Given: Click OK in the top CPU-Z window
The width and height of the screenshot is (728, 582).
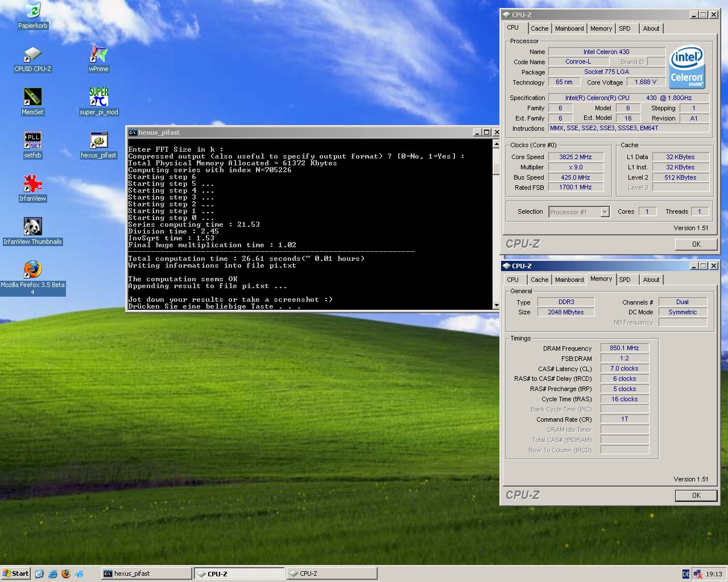Looking at the screenshot, I should pyautogui.click(x=696, y=244).
